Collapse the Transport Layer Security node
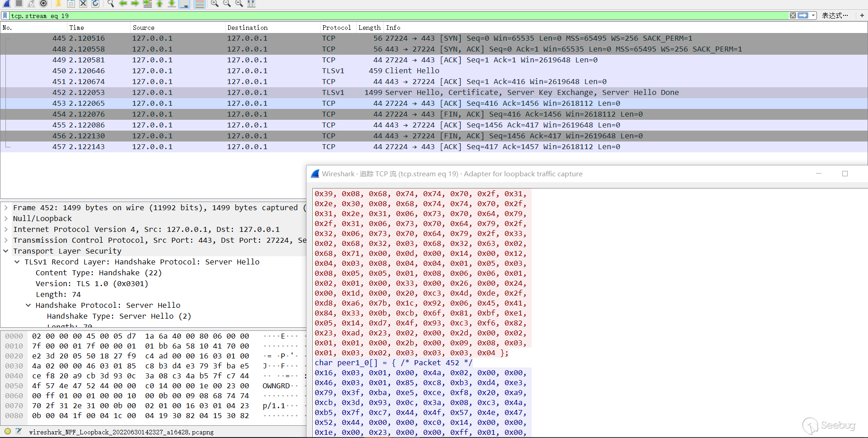Screen dimensions: 868x438 coord(6,251)
